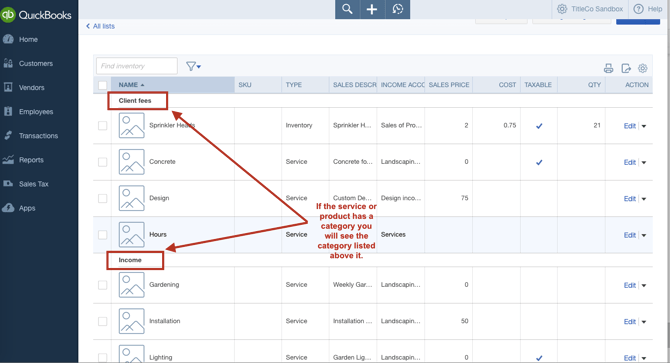Viewport: 670px width, 363px height.
Task: Open Reports in sidebar
Action: click(31, 160)
